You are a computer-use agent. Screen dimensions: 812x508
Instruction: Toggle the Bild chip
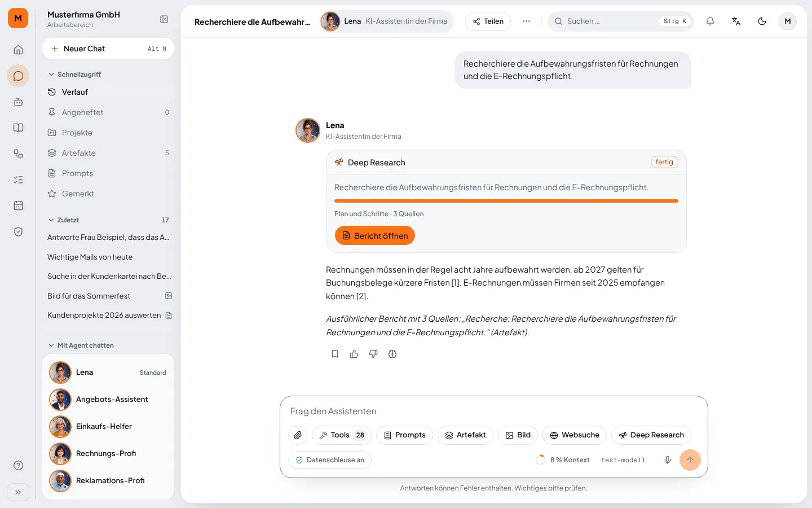[x=518, y=435]
